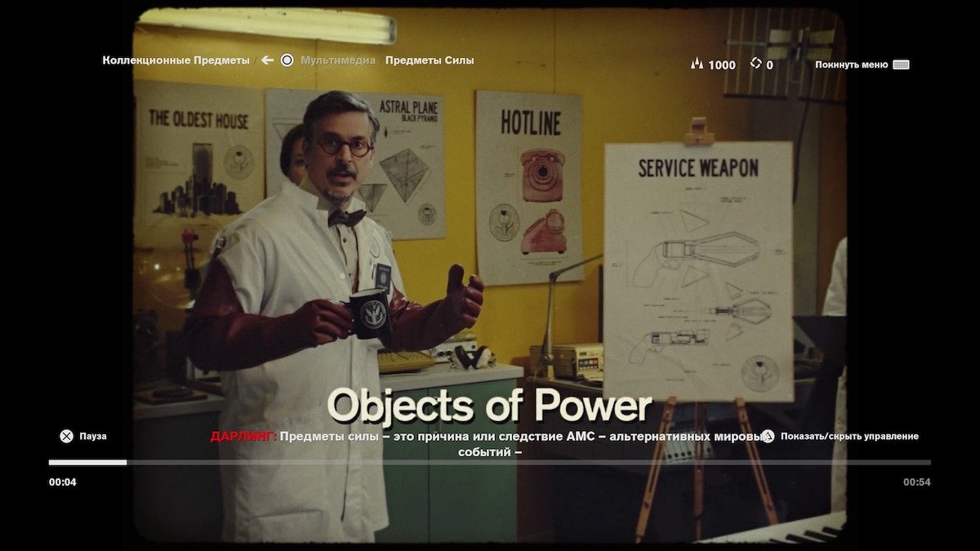Click the ability points icon beside 0
The height and width of the screenshot is (551, 980).
coord(755,63)
